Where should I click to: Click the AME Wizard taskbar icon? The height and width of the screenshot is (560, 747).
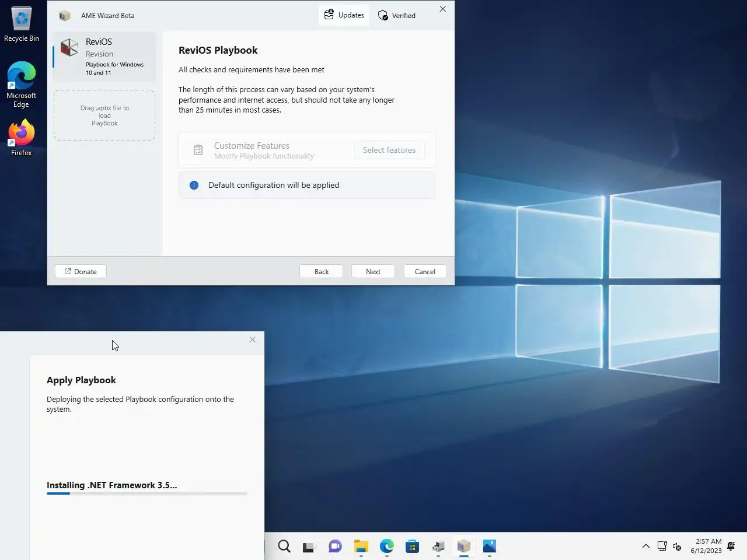click(x=464, y=546)
